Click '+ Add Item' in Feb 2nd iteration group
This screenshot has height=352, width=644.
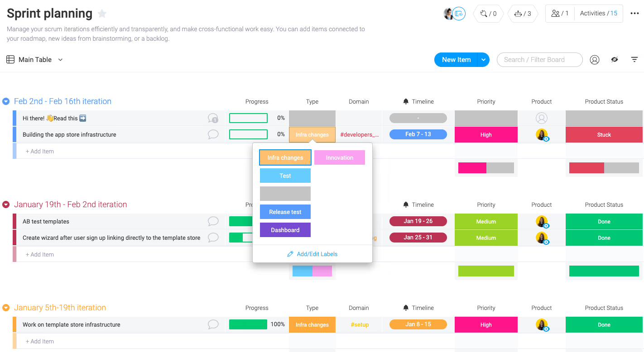pyautogui.click(x=40, y=151)
